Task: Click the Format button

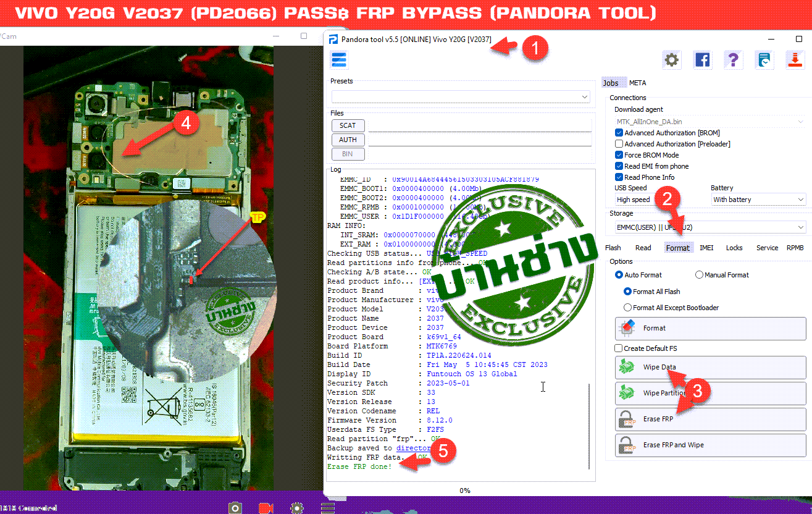Action: click(x=711, y=328)
